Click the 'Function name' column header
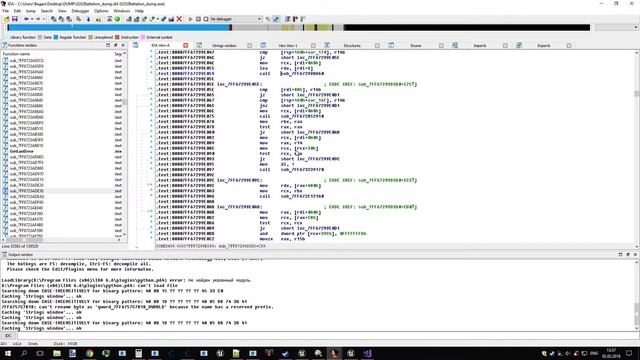Viewport: 640px width, 360px height. pyautogui.click(x=17, y=54)
